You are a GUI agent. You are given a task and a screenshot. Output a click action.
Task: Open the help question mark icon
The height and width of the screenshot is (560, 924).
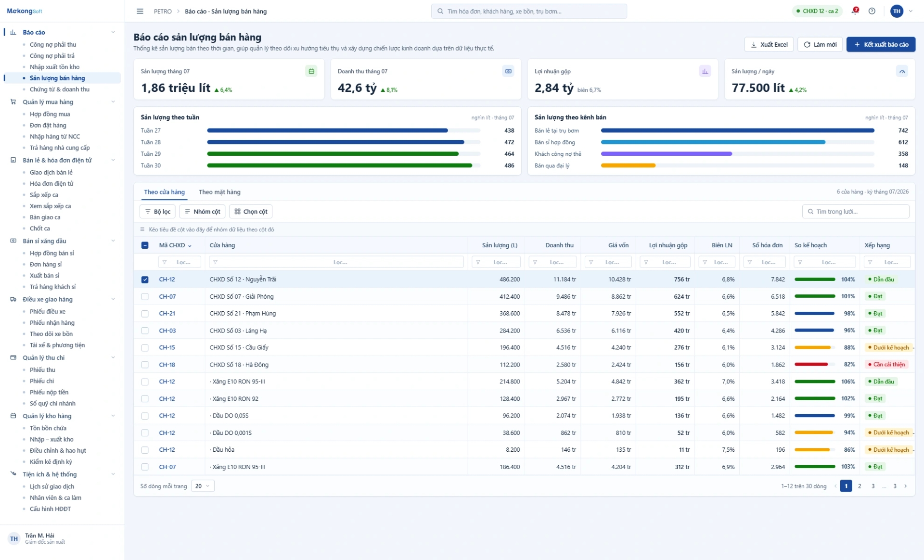(872, 11)
